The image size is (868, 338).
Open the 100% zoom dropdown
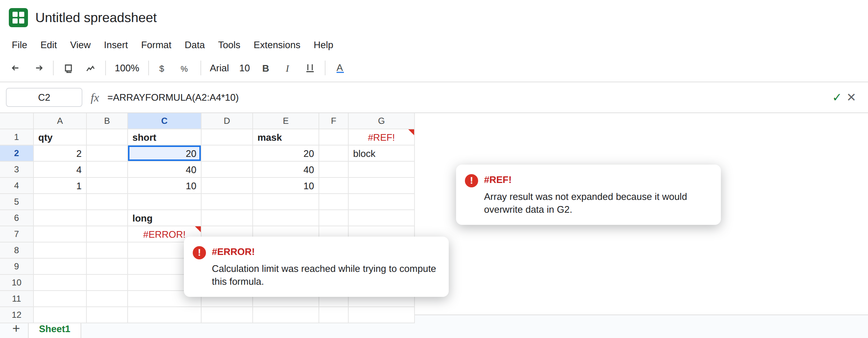(127, 68)
